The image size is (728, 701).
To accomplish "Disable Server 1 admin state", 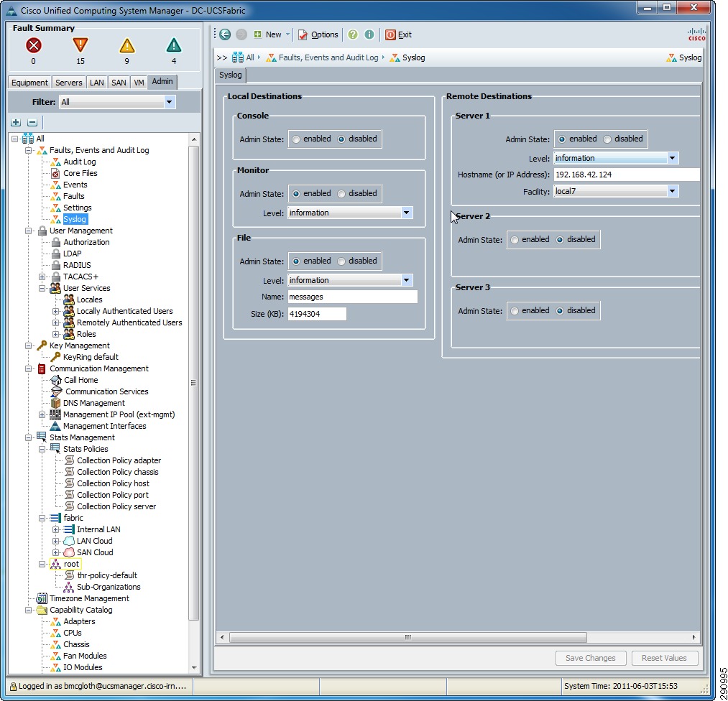I will click(x=607, y=139).
